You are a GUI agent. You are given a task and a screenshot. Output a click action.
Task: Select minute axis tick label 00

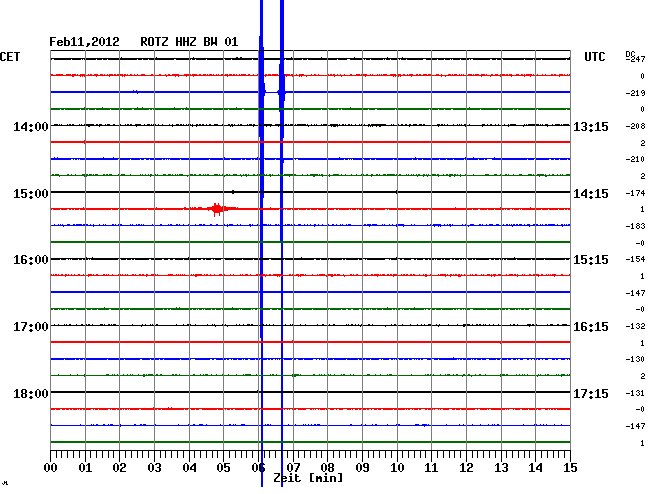click(51, 468)
